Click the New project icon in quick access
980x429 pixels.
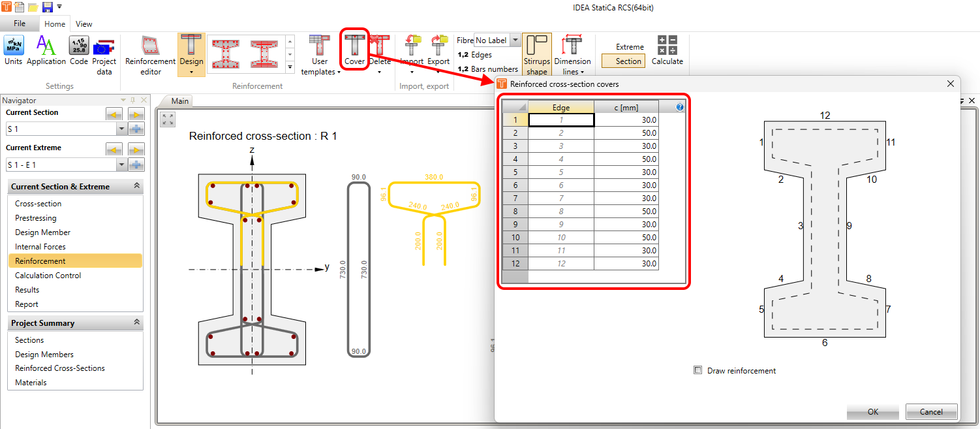tap(20, 7)
